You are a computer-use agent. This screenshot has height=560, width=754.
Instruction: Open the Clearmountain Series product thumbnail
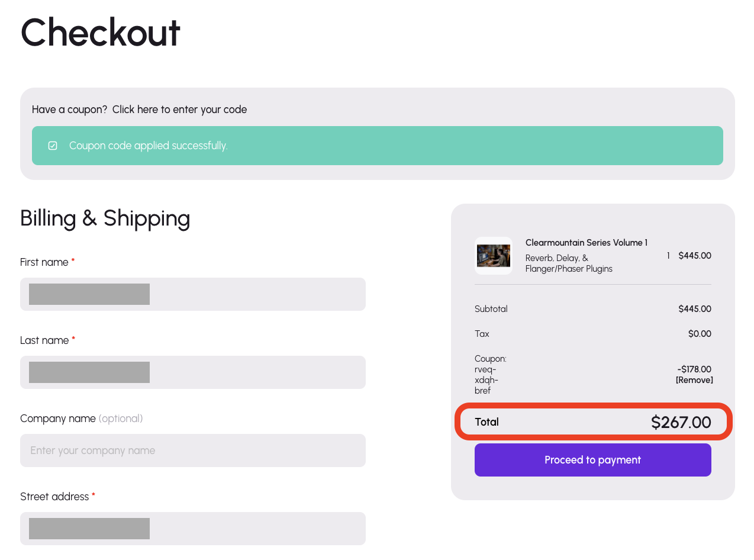click(x=493, y=256)
